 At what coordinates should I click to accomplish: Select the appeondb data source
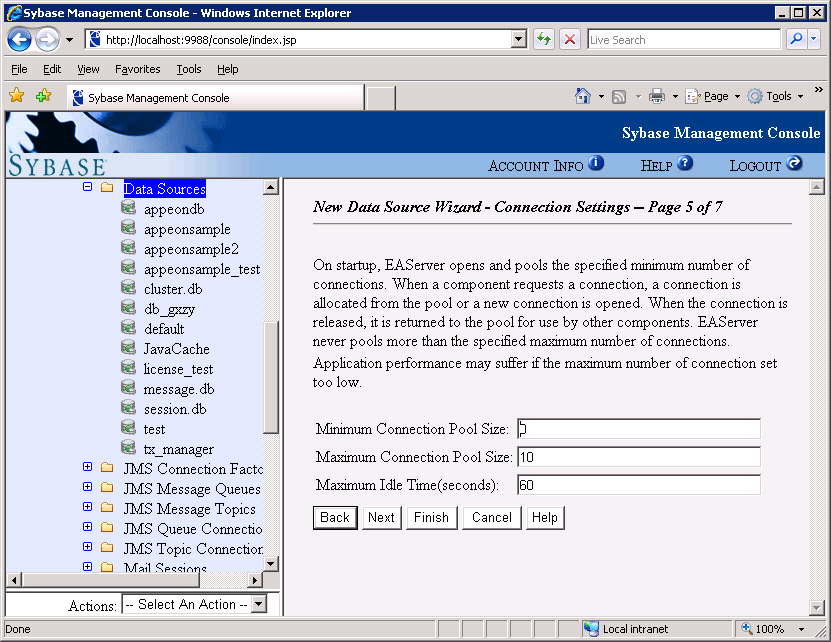click(174, 209)
